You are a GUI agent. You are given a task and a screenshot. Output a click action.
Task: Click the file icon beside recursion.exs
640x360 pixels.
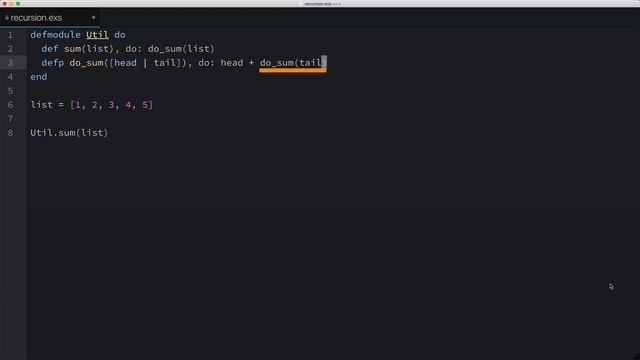pos(7,18)
